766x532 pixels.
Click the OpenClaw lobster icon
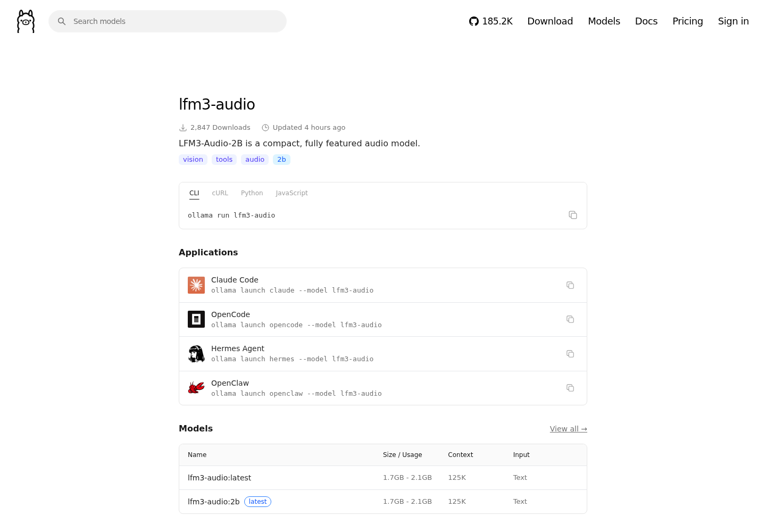[196, 388]
